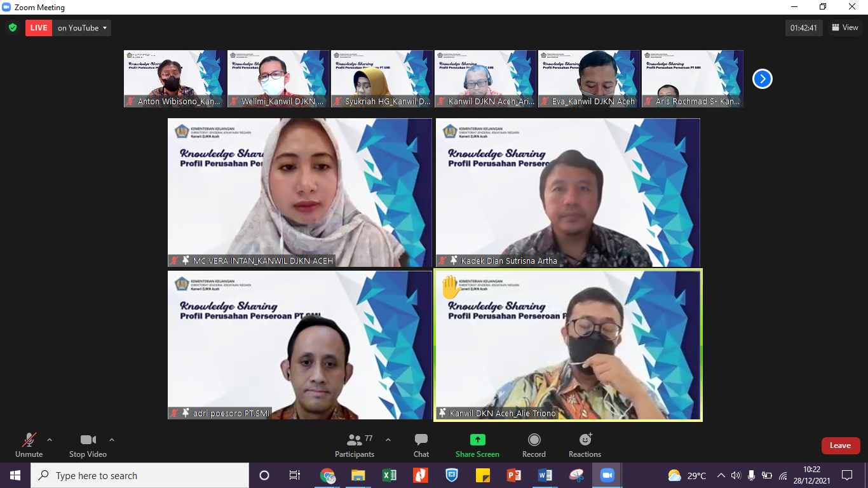Click the LIVE streaming indicator
The width and height of the screenshot is (868, 488).
click(x=38, y=27)
